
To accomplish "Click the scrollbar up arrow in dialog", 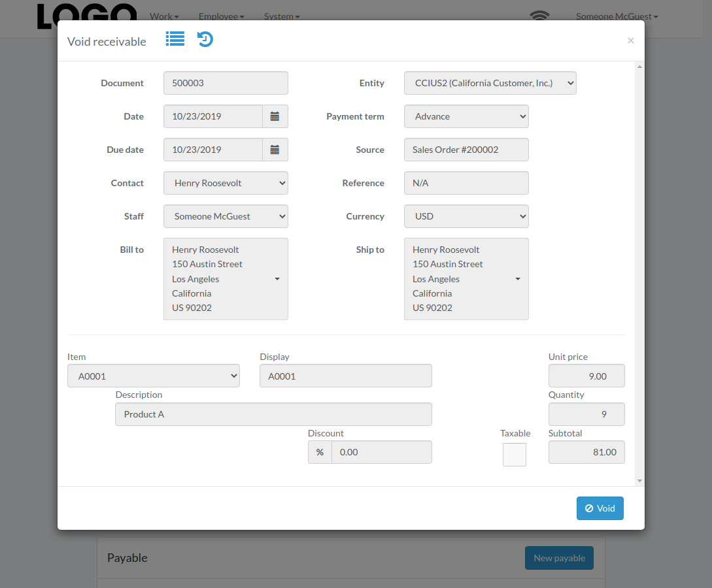I will [x=639, y=67].
